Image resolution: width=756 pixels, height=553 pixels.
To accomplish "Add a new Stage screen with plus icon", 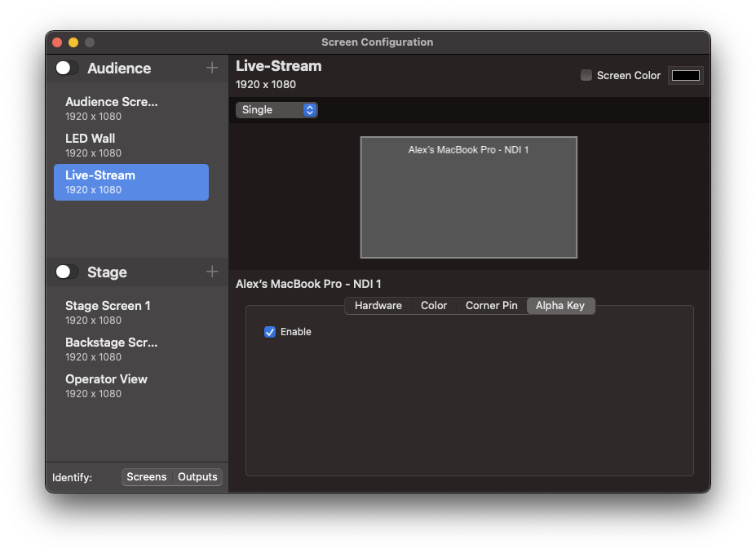I will [x=212, y=272].
